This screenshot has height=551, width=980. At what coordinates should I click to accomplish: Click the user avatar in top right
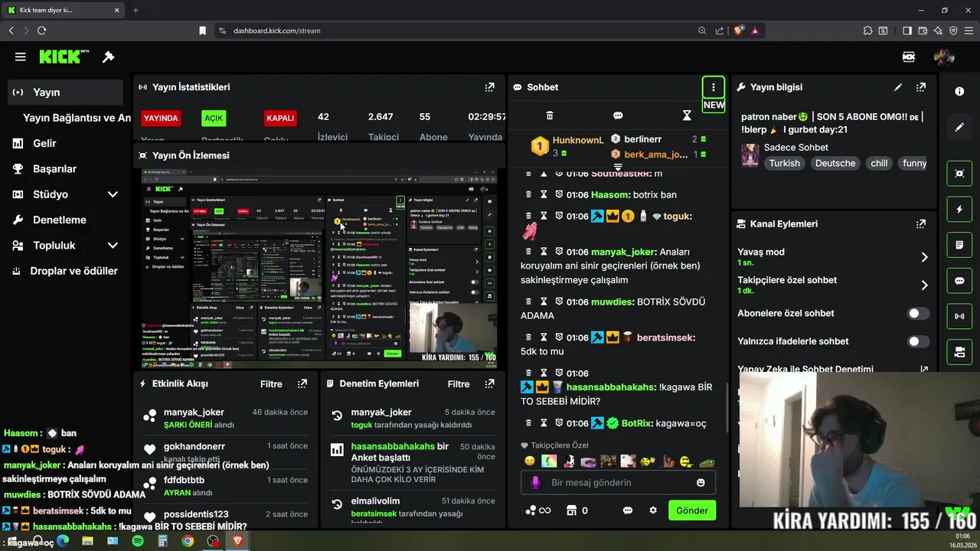(x=943, y=57)
